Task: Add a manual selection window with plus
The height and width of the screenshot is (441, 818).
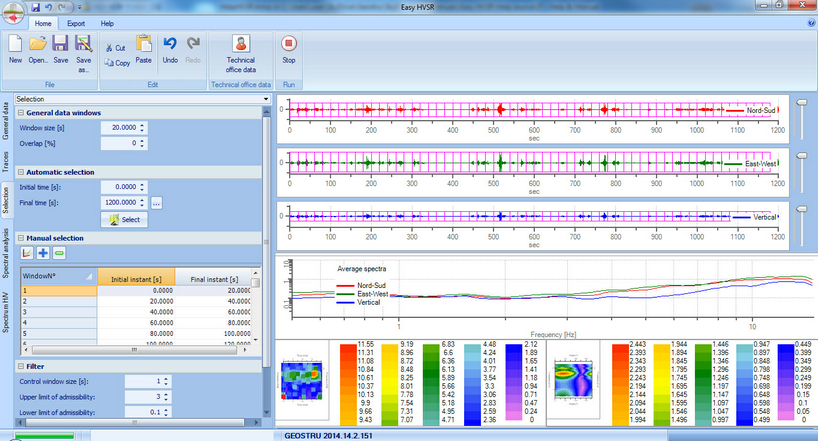Action: coord(43,253)
